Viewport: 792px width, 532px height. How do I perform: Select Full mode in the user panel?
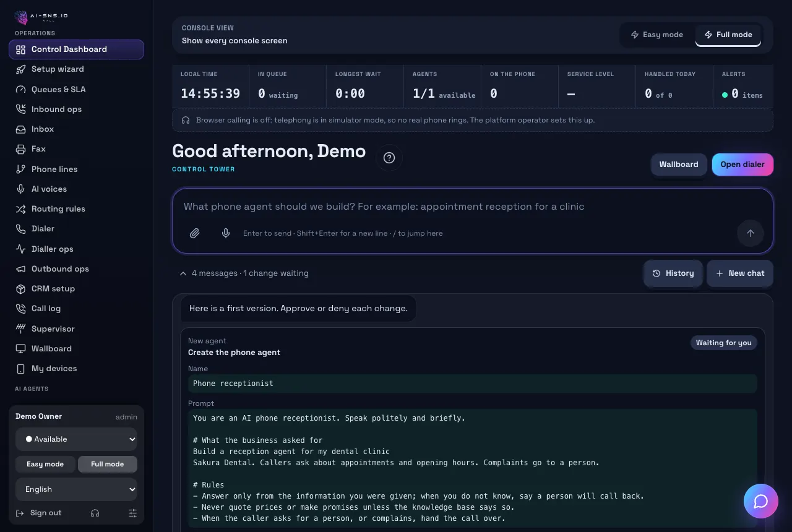(108, 464)
